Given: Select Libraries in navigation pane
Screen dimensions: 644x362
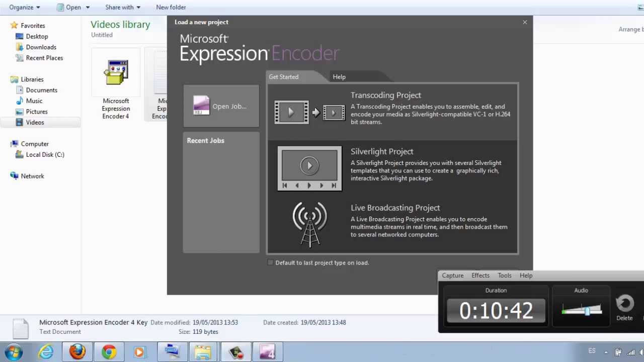Looking at the screenshot, I should [32, 79].
